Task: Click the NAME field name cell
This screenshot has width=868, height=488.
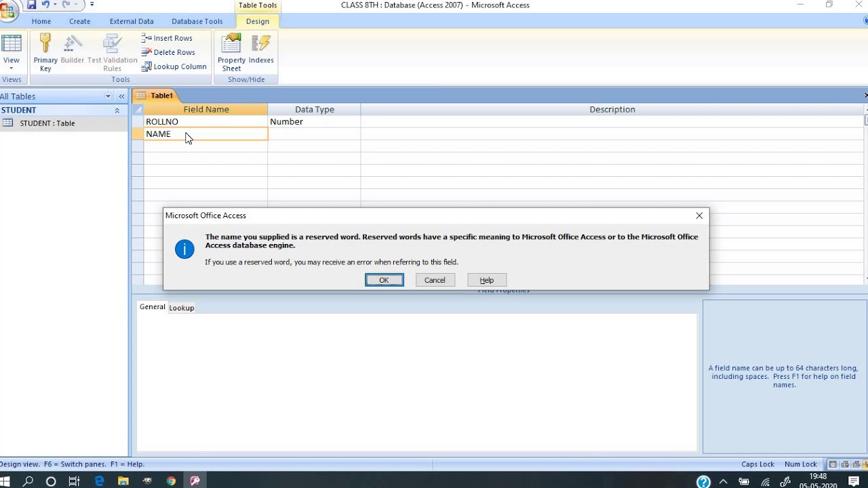Action: point(205,134)
